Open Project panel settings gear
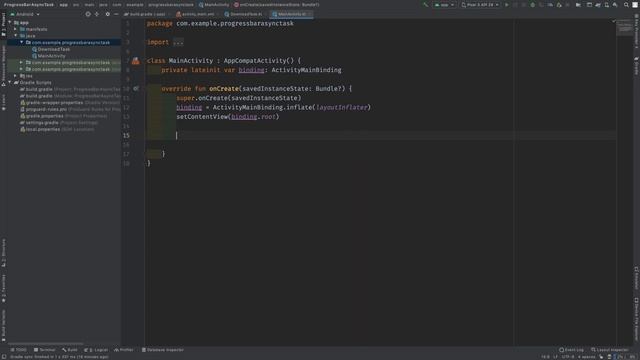640x360 pixels. (107, 14)
